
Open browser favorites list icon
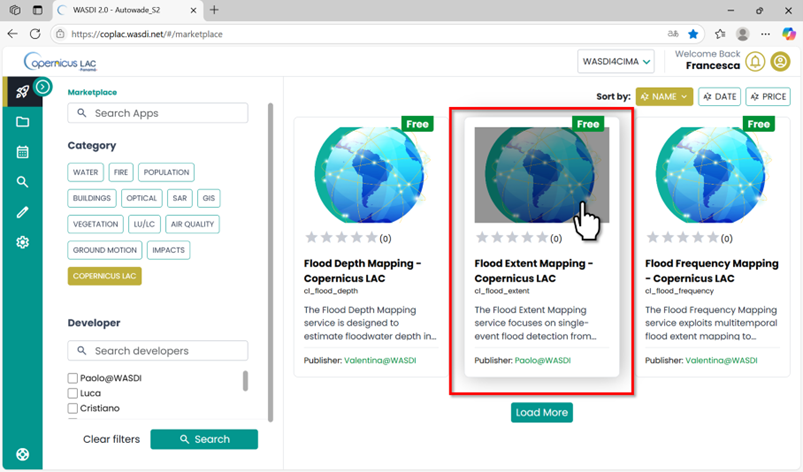pyautogui.click(x=720, y=34)
